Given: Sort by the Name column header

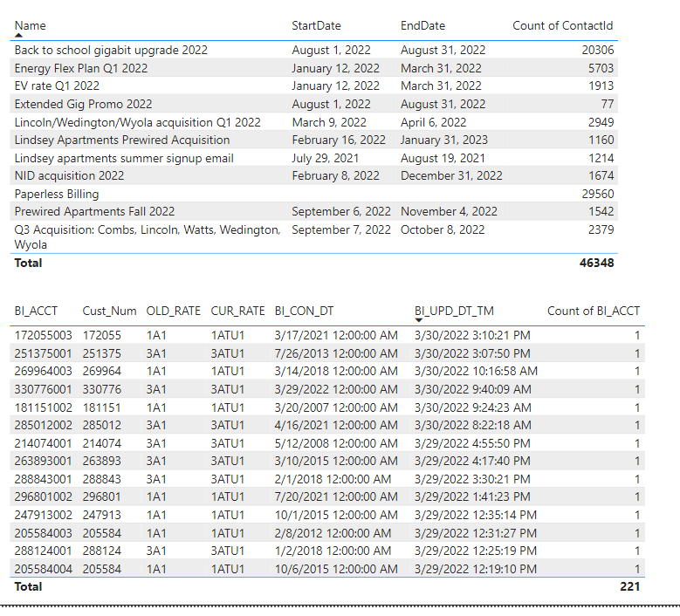Looking at the screenshot, I should click(30, 26).
